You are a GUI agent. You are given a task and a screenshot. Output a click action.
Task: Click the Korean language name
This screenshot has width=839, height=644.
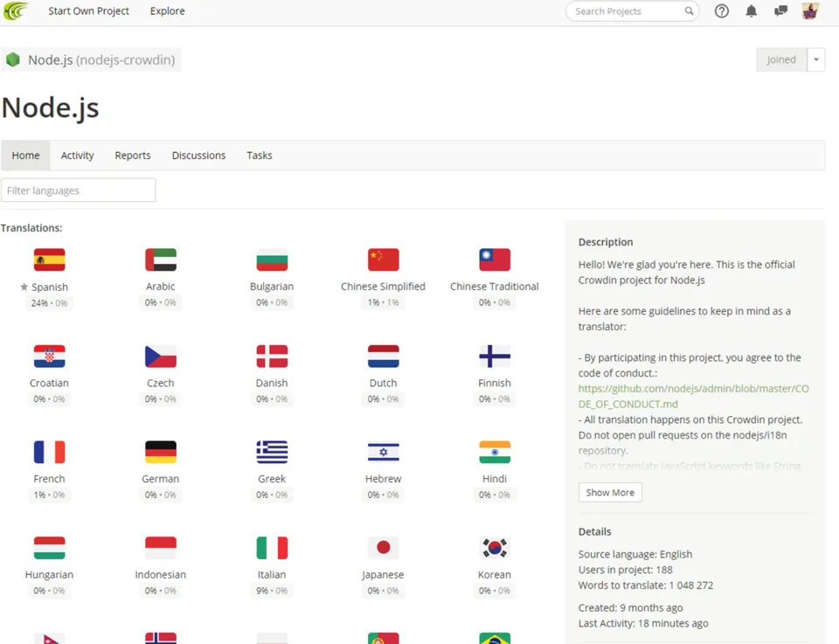point(495,574)
